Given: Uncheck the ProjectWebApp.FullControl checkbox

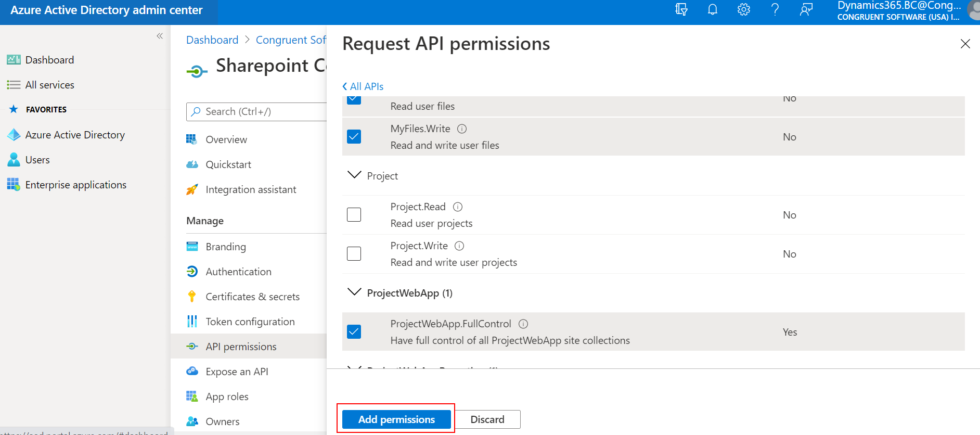Looking at the screenshot, I should 354,331.
